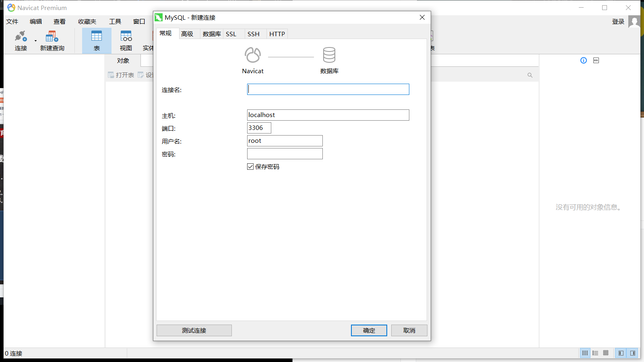Expand the Connection dropdown arrow
The height and width of the screenshot is (362, 644).
35,41
